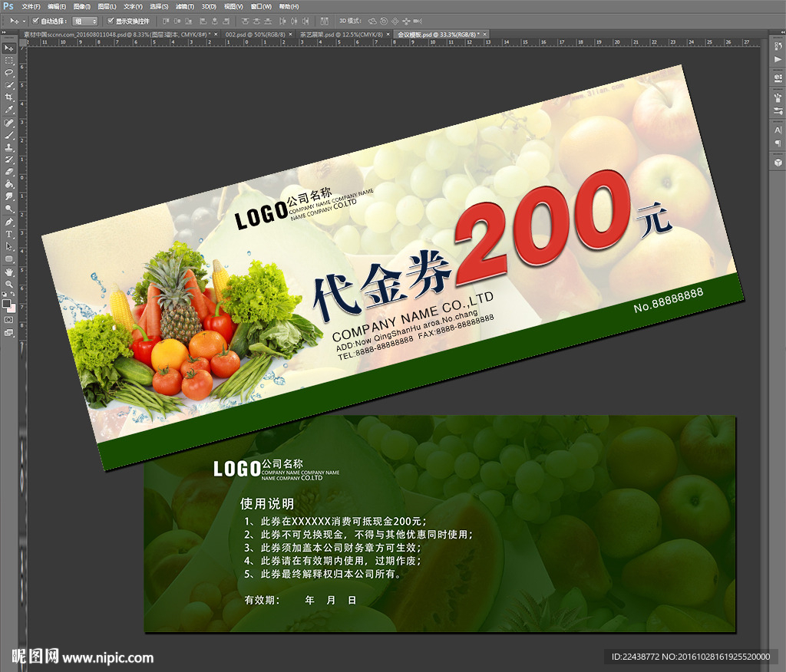786x672 pixels.
Task: Select the Quick Selection tool
Action: click(x=8, y=85)
